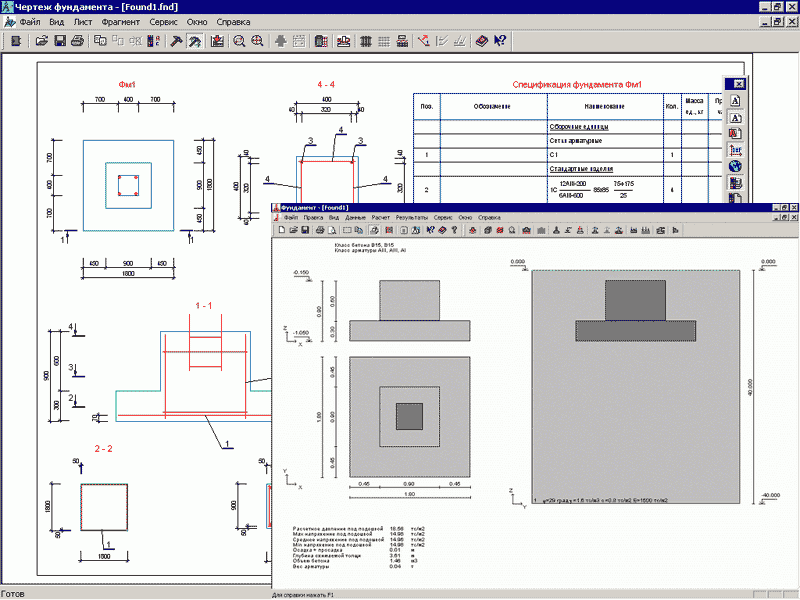Expand the Данные menu in the Фундамент window
This screenshot has height=600, width=800.
(355, 217)
